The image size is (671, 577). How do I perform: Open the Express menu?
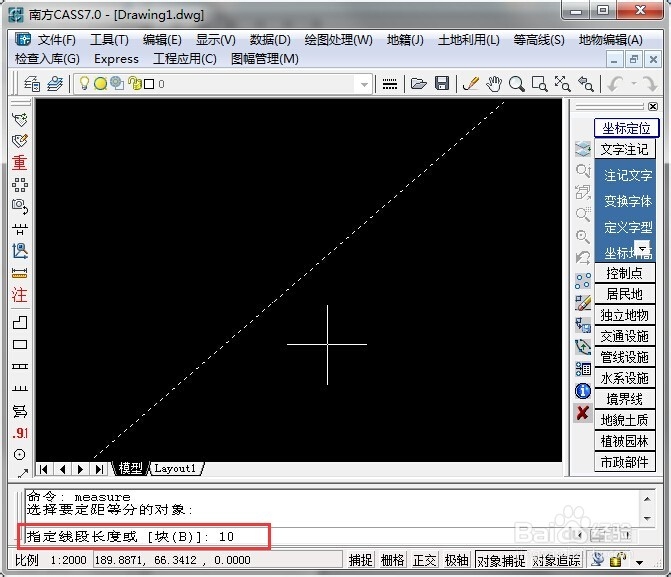116,59
